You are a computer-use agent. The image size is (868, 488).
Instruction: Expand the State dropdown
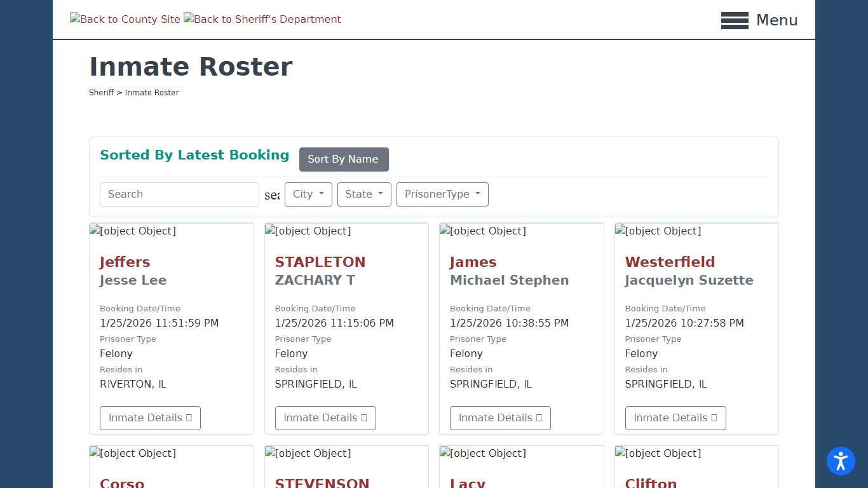364,194
